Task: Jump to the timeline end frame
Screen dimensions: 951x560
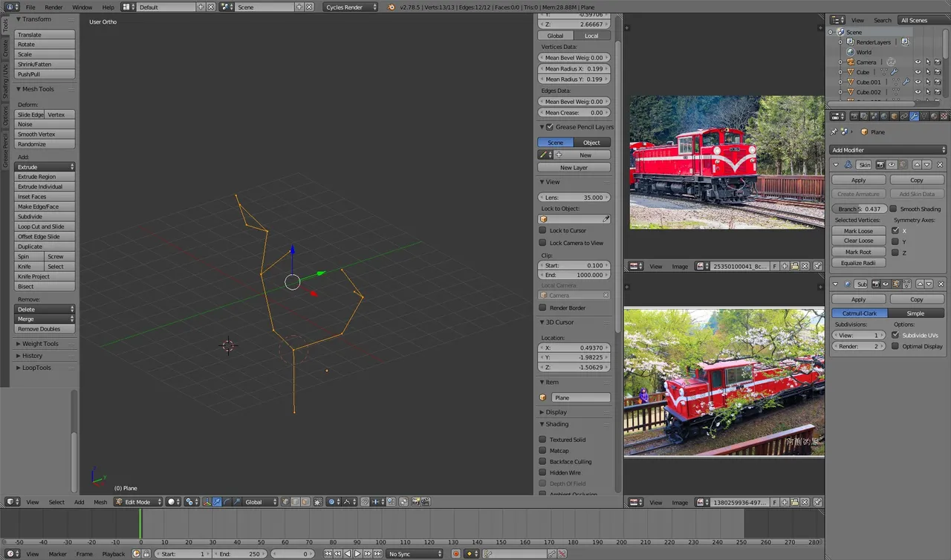Action: 377,553
